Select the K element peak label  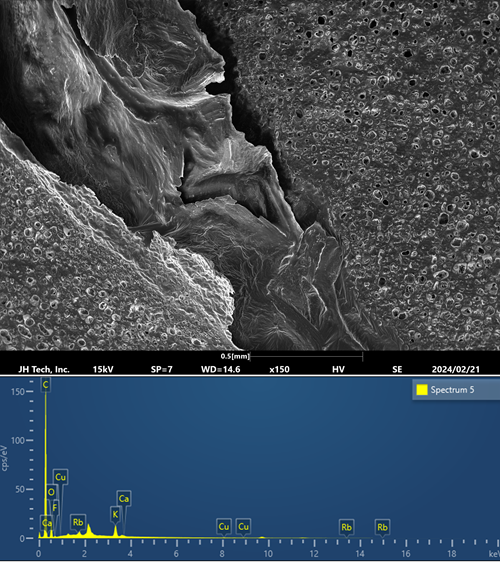[115, 514]
